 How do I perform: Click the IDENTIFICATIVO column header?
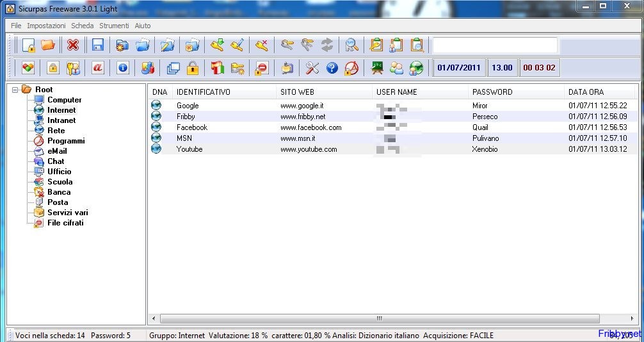click(x=224, y=92)
